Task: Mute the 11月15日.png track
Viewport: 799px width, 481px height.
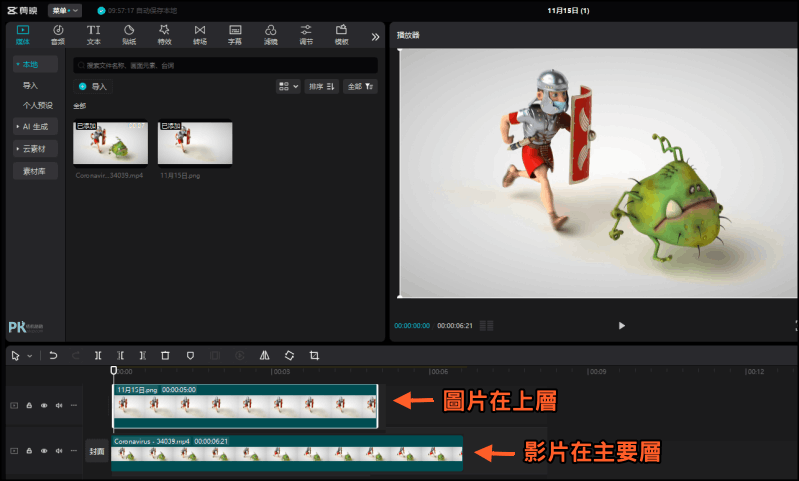Action: tap(59, 406)
